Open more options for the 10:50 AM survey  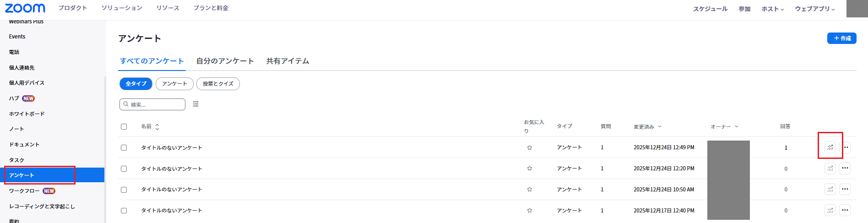coord(845,189)
